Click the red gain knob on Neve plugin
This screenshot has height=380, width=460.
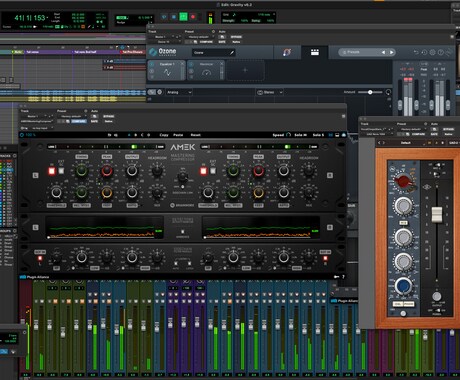(403, 181)
